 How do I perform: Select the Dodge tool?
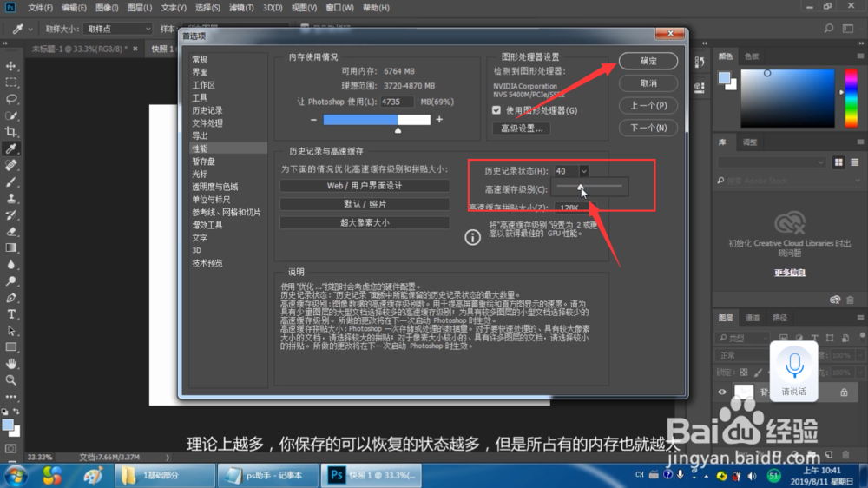click(11, 281)
